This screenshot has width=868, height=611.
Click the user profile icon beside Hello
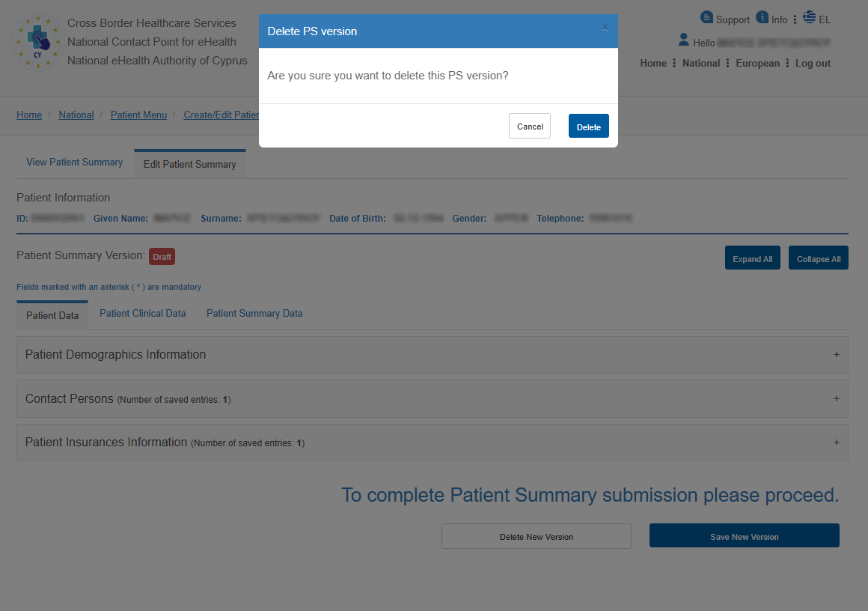683,40
